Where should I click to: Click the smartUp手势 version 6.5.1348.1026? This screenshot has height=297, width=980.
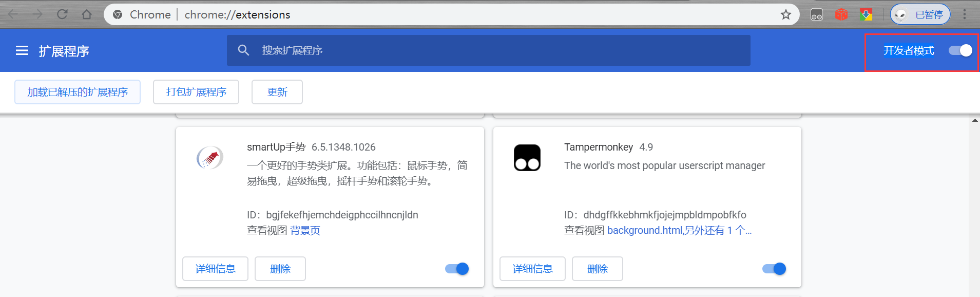pos(343,147)
